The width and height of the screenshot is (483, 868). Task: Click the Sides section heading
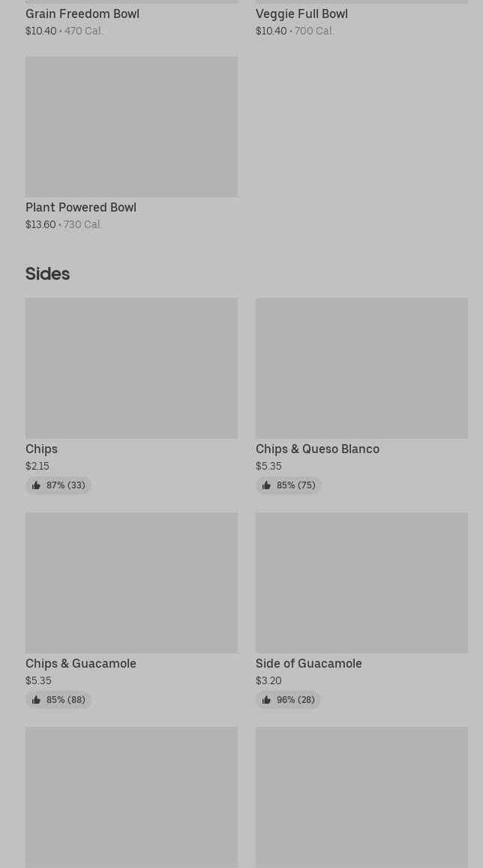47,274
